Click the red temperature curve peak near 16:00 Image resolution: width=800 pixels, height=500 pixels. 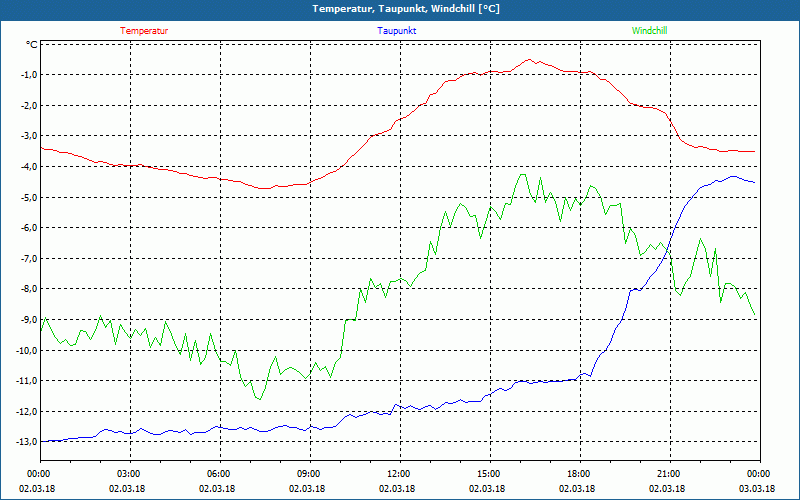click(529, 60)
